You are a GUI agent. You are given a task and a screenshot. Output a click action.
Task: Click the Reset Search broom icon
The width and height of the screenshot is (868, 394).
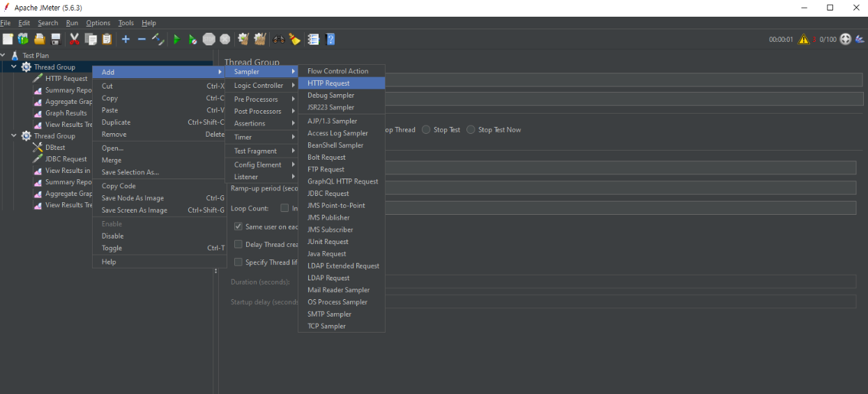coord(295,39)
